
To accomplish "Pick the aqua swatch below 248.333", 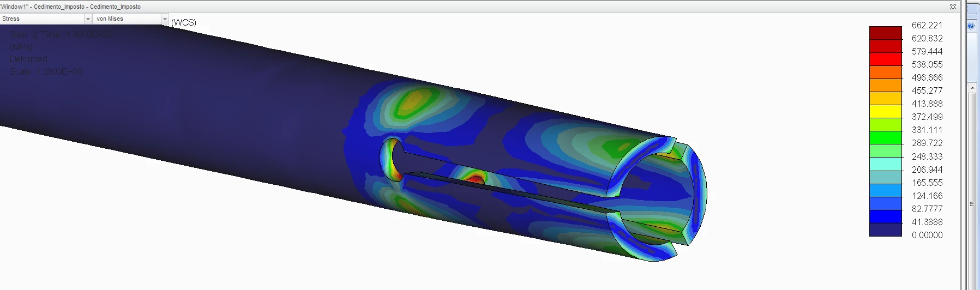I will click(886, 164).
